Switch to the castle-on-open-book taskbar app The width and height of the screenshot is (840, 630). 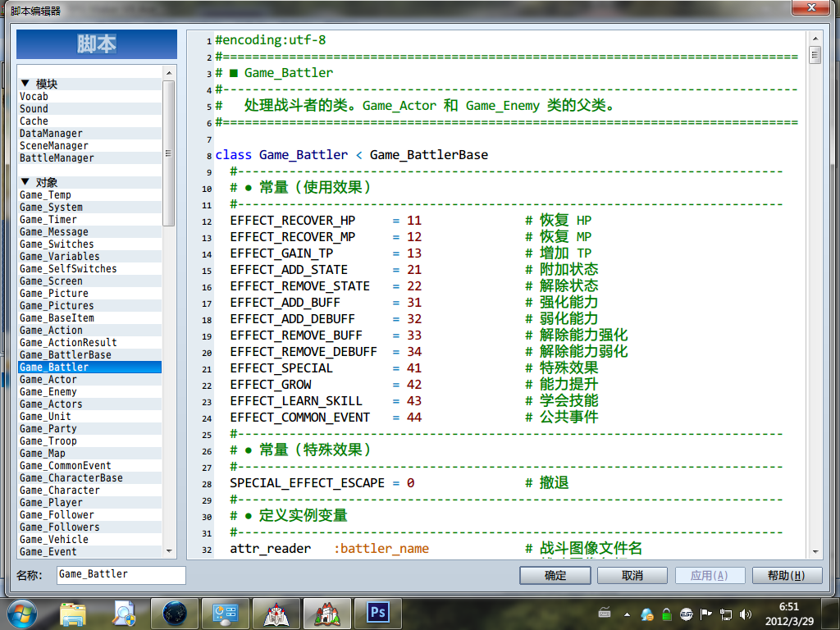(x=276, y=614)
